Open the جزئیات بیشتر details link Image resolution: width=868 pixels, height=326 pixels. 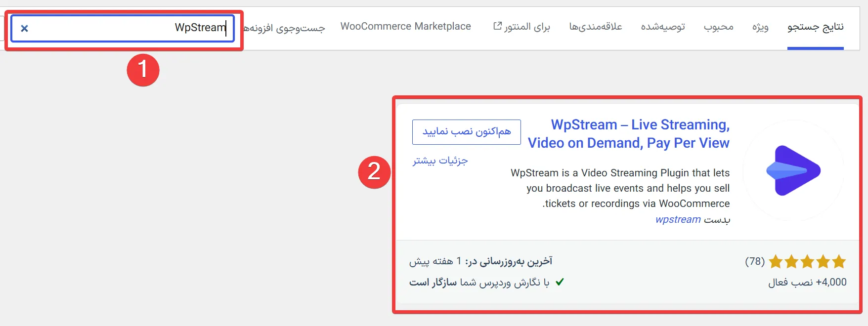440,161
